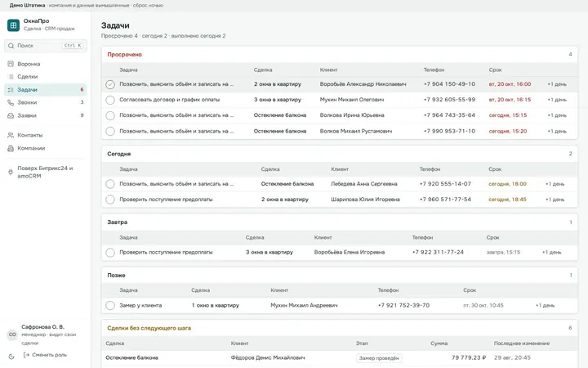This screenshot has height=368, width=588.
Task: Mark Воробьёв Александр Николаевич task done
Action: click(110, 84)
